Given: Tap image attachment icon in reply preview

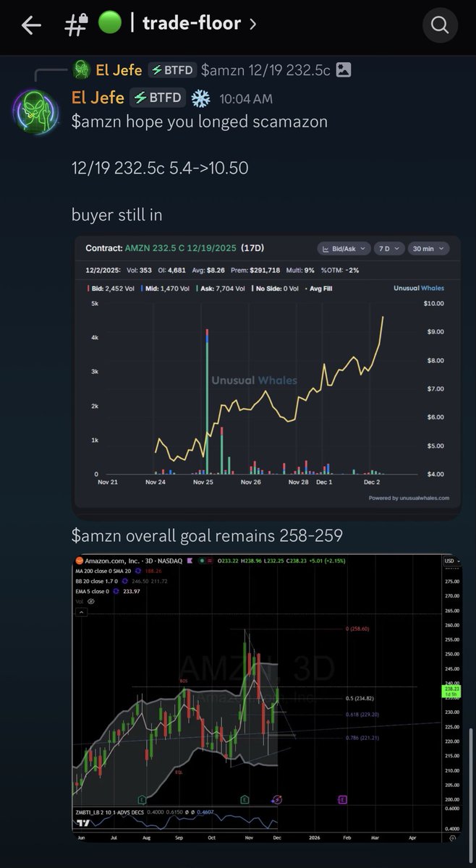Looking at the screenshot, I should pyautogui.click(x=344, y=70).
